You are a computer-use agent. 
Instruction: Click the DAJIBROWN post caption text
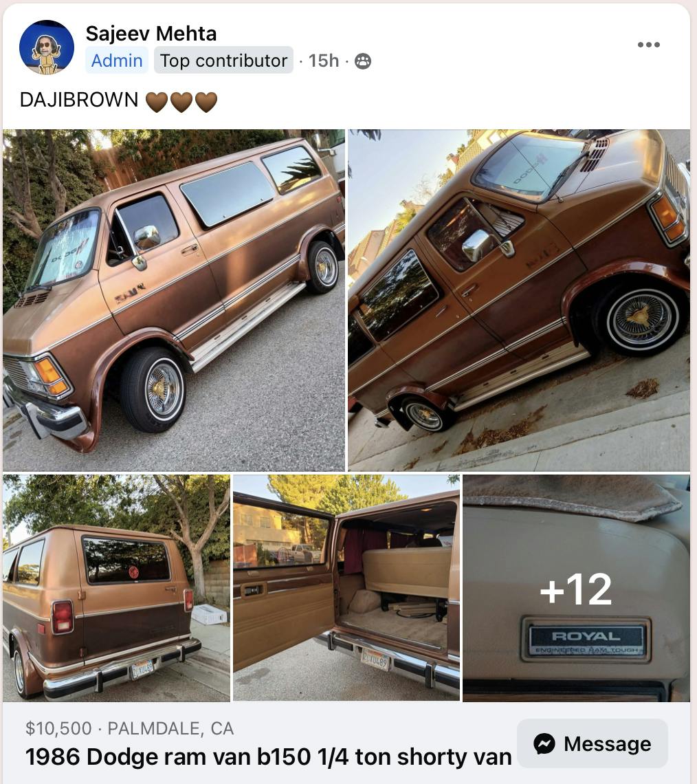[x=79, y=100]
